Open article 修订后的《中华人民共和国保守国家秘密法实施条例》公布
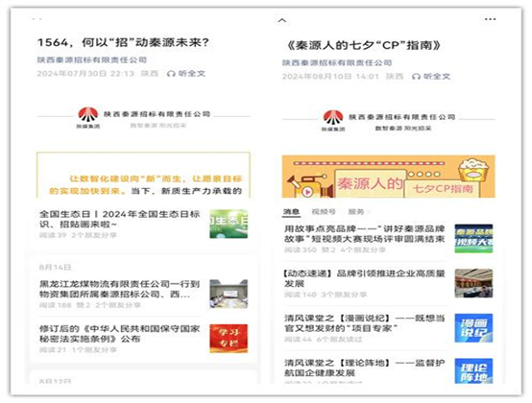The image size is (532, 403). point(119,334)
